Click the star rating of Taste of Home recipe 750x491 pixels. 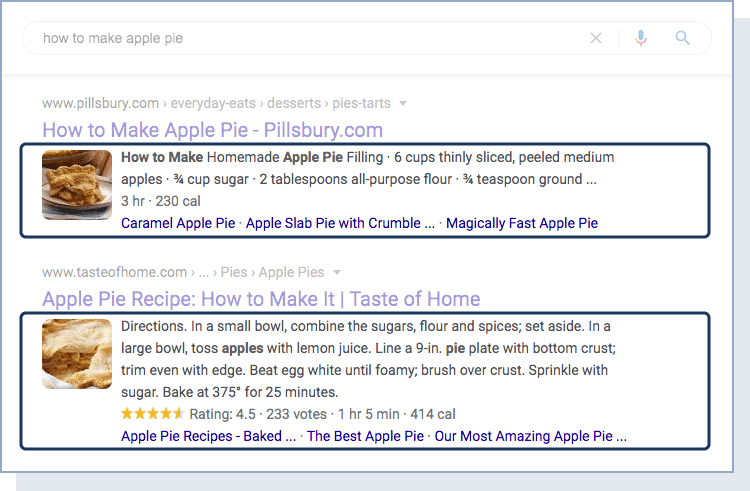152,414
